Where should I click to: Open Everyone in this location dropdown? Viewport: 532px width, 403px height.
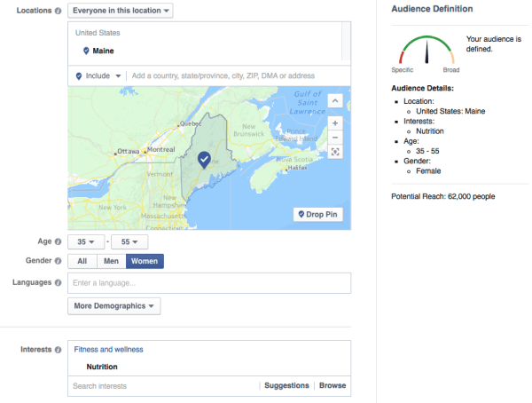(120, 11)
